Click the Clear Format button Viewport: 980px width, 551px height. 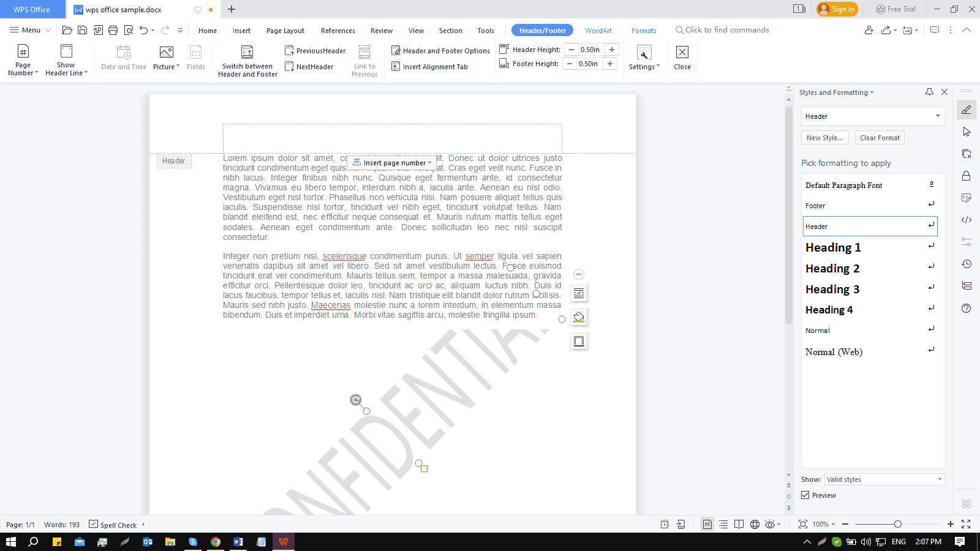coord(879,137)
